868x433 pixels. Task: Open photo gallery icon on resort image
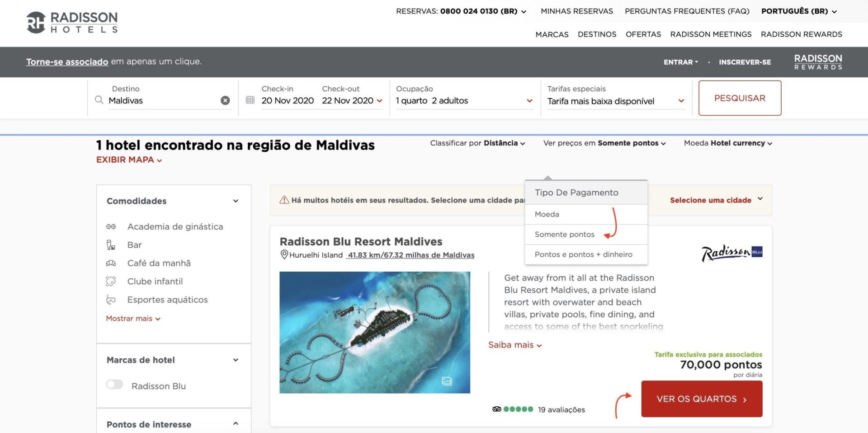[447, 381]
